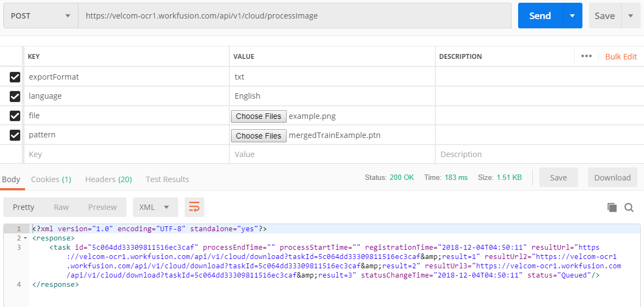Select the mergedTrainExample.ptn file name

[x=335, y=136]
